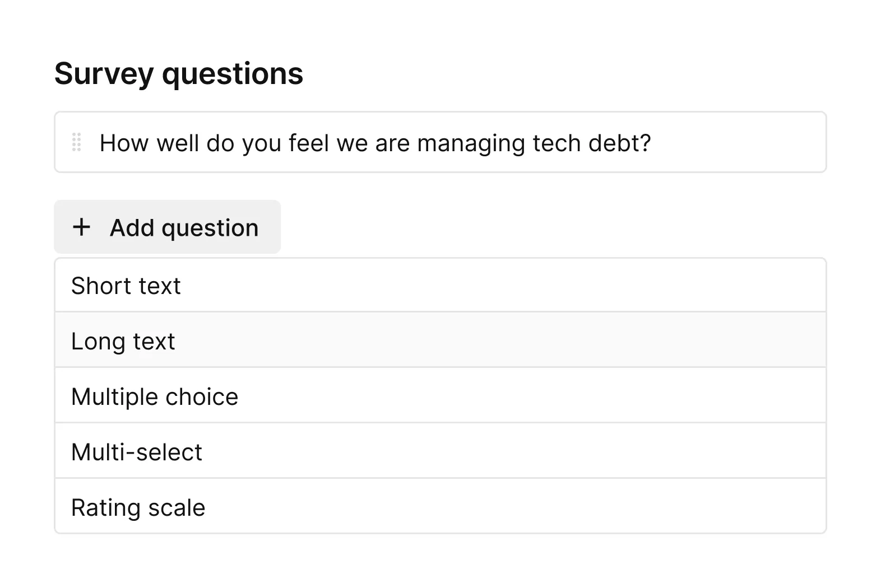Select Short text question type
Image resolution: width=881 pixels, height=588 pixels.
(x=440, y=285)
